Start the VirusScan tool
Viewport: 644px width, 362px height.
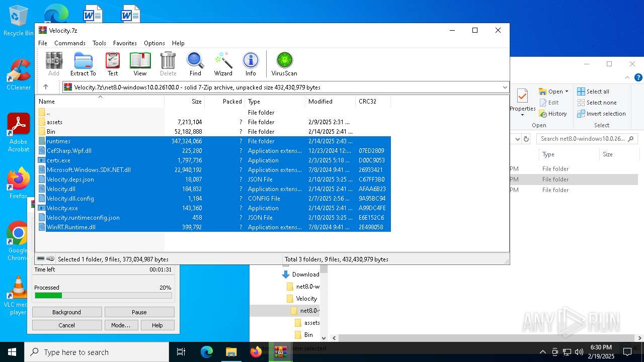[284, 64]
